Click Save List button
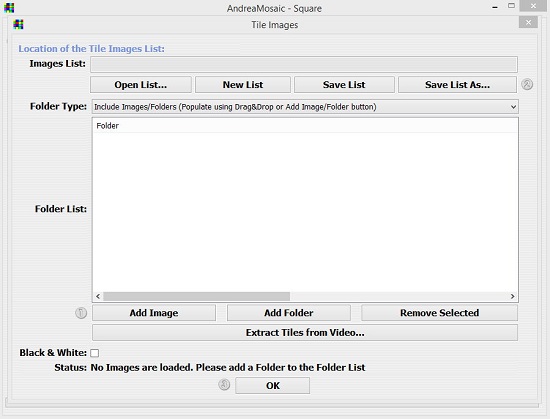550x419 pixels. click(344, 85)
